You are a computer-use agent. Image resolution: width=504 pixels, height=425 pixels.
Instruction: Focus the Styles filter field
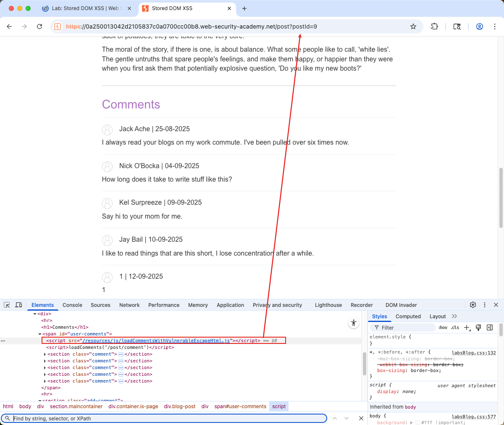point(403,327)
